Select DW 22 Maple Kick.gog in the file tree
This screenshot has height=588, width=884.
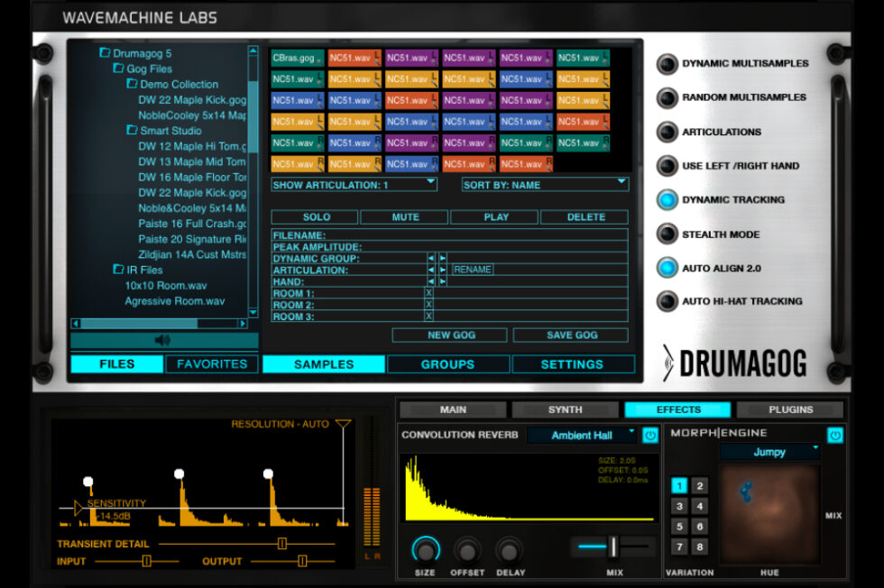(x=192, y=99)
